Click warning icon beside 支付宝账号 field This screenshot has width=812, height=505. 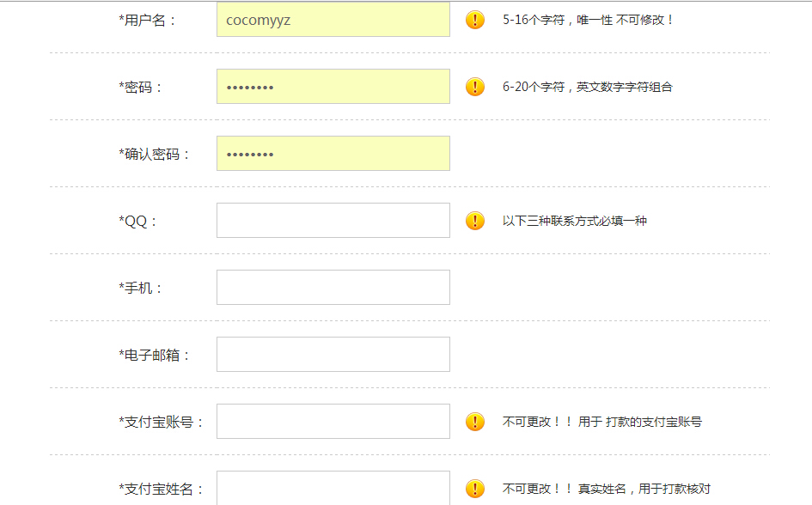(475, 421)
